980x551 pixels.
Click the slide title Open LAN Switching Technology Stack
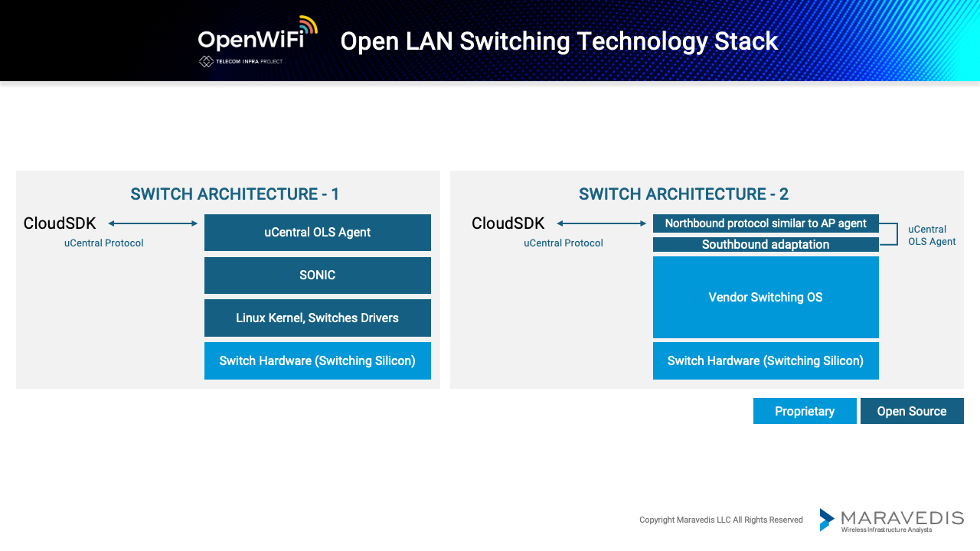pos(559,41)
